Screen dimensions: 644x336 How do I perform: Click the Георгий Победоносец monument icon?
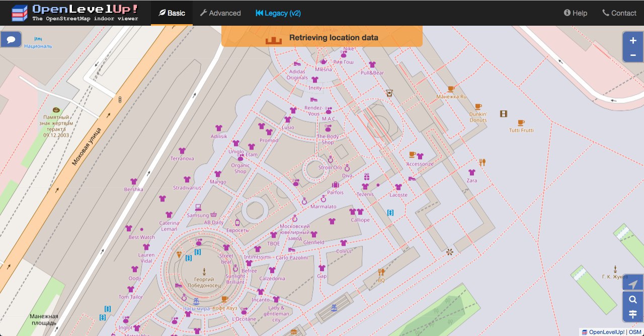204,271
